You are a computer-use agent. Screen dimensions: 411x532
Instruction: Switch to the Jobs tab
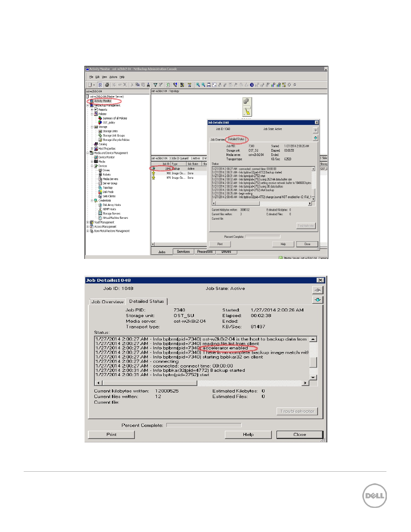pyautogui.click(x=162, y=252)
